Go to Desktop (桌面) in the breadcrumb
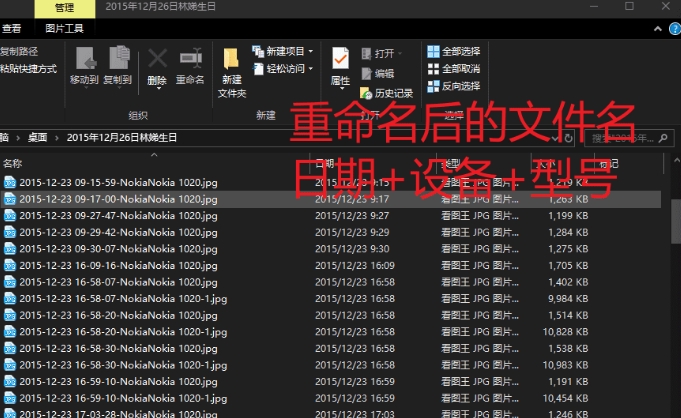Image resolution: width=681 pixels, height=418 pixels. [x=37, y=138]
